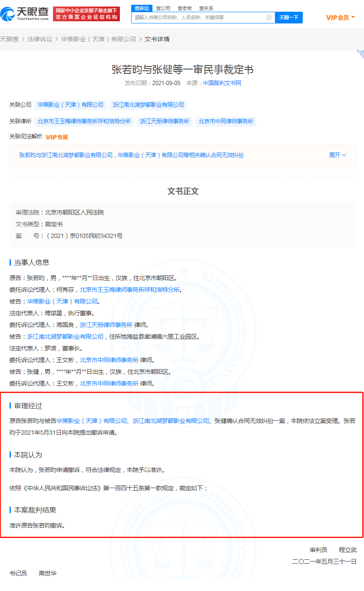Expand the judicial analysis with 展开
Image resolution: width=364 pixels, height=591 pixels.
tap(338, 155)
